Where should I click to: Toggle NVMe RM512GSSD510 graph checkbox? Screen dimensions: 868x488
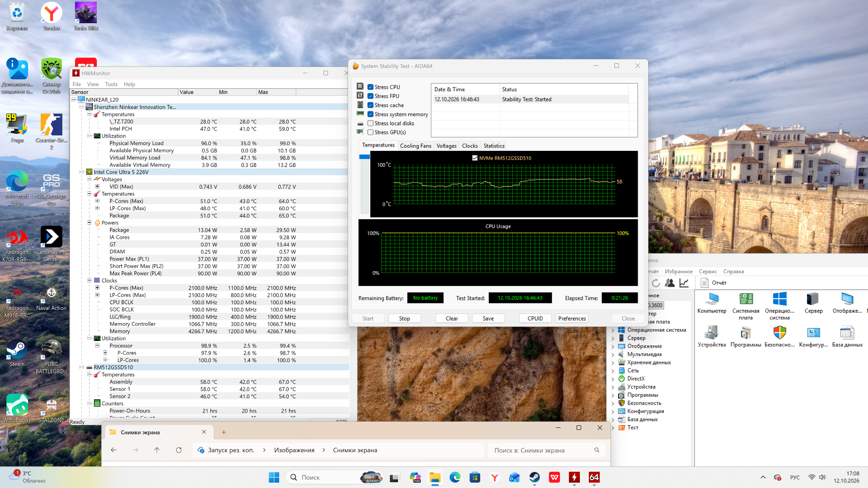(x=474, y=158)
